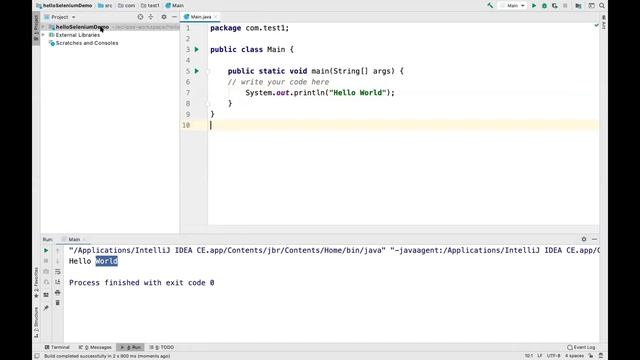This screenshot has width=640, height=360.
Task: Click the Stop icon in Run panel
Action: click(46, 261)
